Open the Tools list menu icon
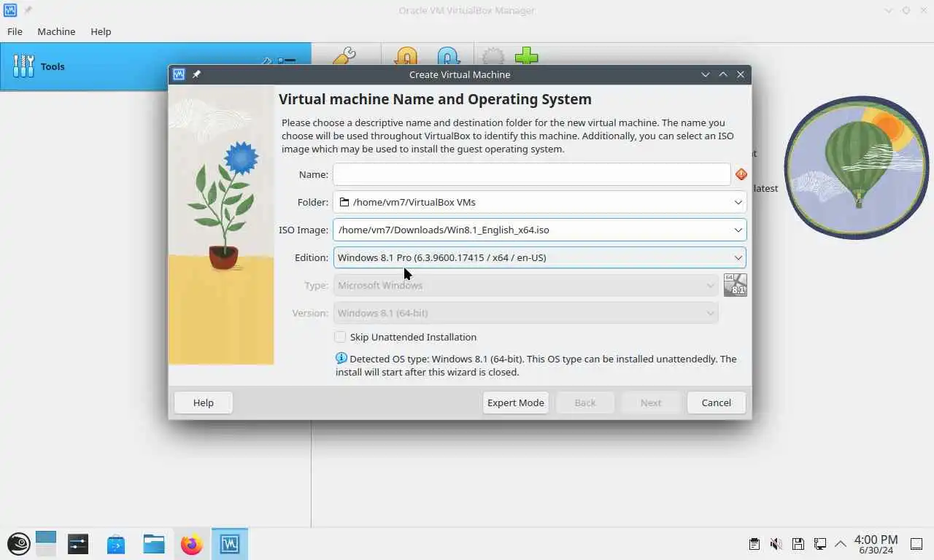934x560 pixels. 287,61
